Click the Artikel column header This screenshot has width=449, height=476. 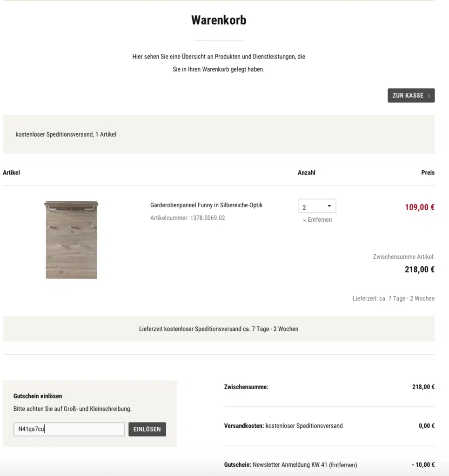[12, 172]
